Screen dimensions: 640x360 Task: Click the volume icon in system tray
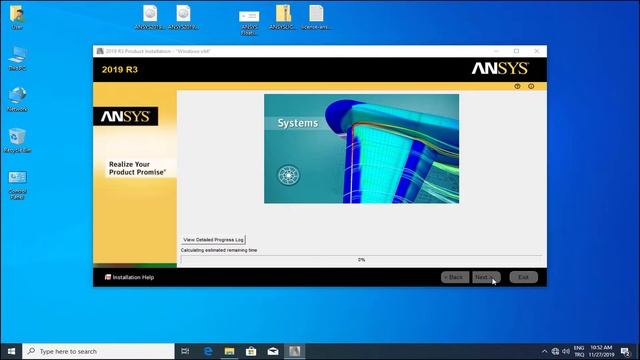coord(566,351)
